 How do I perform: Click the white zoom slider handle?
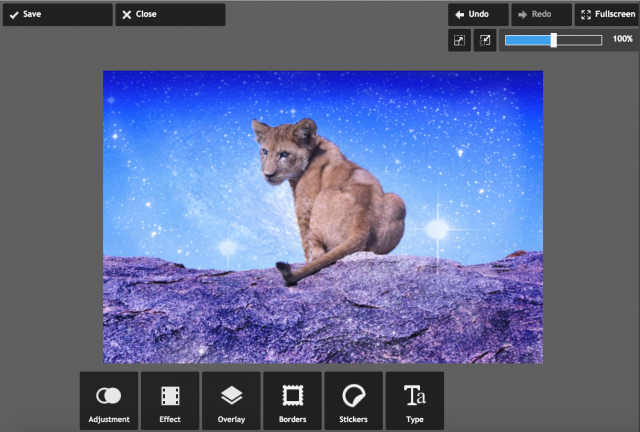(554, 40)
